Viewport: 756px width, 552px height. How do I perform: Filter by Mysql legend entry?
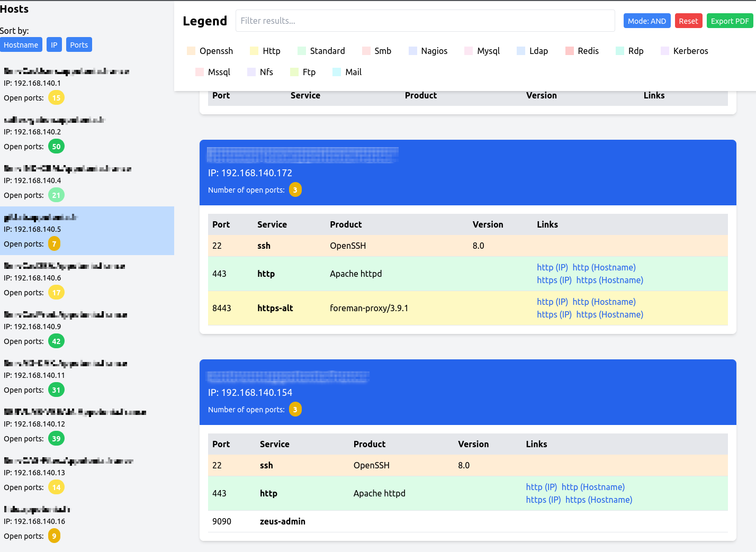coord(482,51)
